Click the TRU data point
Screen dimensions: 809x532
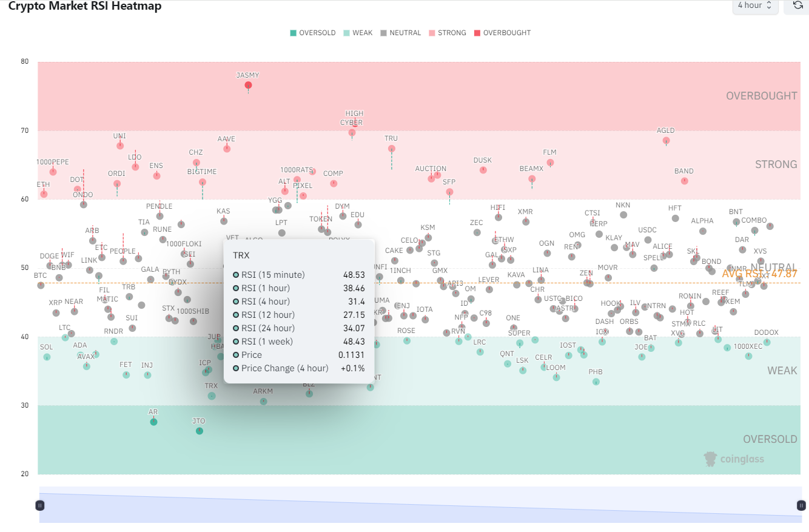[x=392, y=149]
